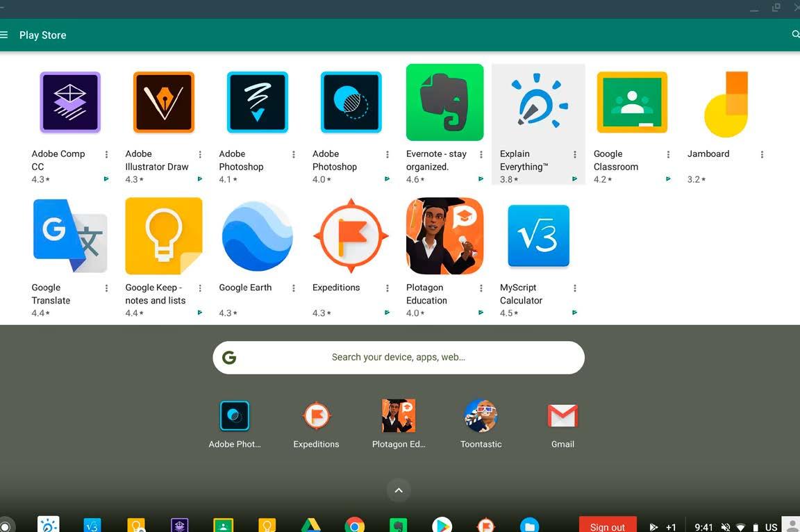Open the Adobe Photoshop app rated 4.1
This screenshot has width=800, height=532.
(258, 102)
